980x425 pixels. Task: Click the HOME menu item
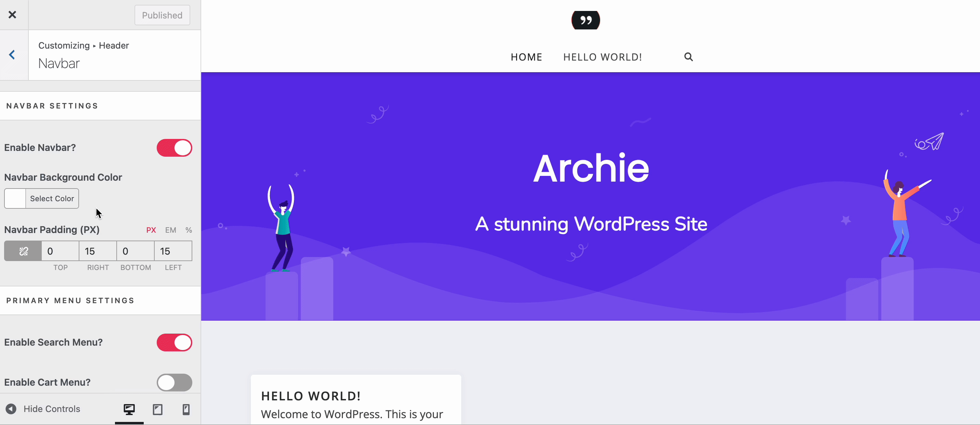(x=526, y=57)
